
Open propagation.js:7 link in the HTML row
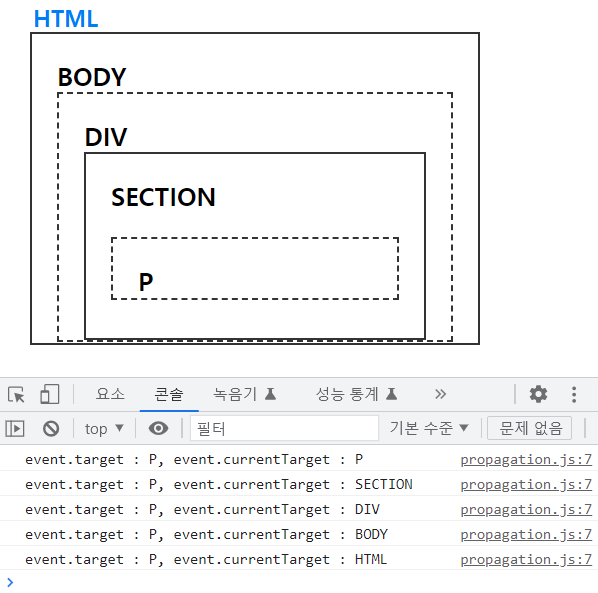pyautogui.click(x=526, y=559)
